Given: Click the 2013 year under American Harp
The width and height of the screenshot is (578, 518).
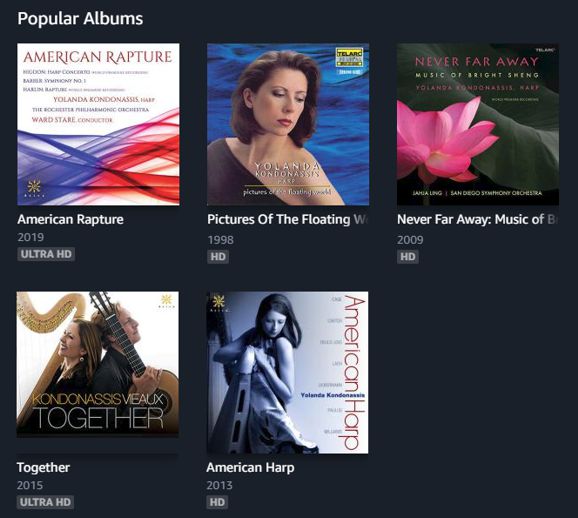Looking at the screenshot, I should (219, 485).
